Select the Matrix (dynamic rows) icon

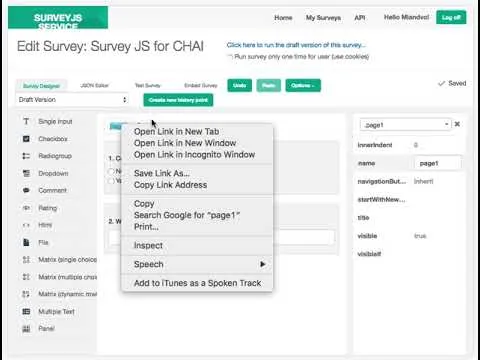point(26,294)
